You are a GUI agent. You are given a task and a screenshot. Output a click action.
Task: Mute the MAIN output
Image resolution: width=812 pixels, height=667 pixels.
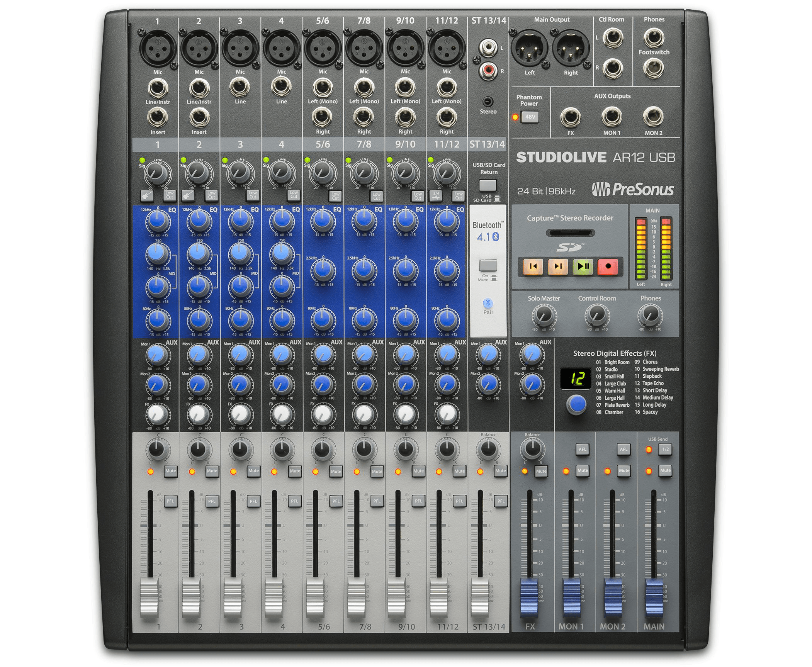click(x=665, y=471)
